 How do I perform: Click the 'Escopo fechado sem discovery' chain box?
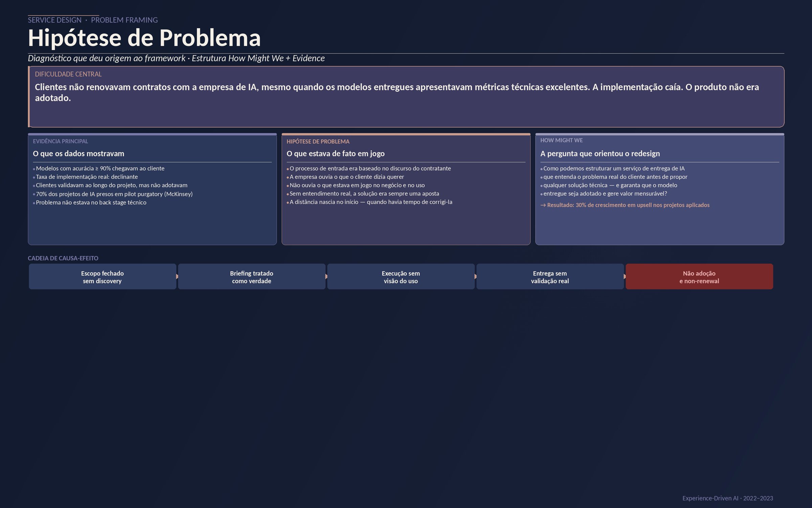coord(103,277)
